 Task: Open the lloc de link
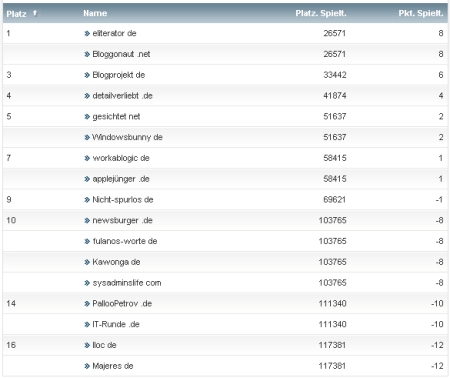click(x=104, y=345)
